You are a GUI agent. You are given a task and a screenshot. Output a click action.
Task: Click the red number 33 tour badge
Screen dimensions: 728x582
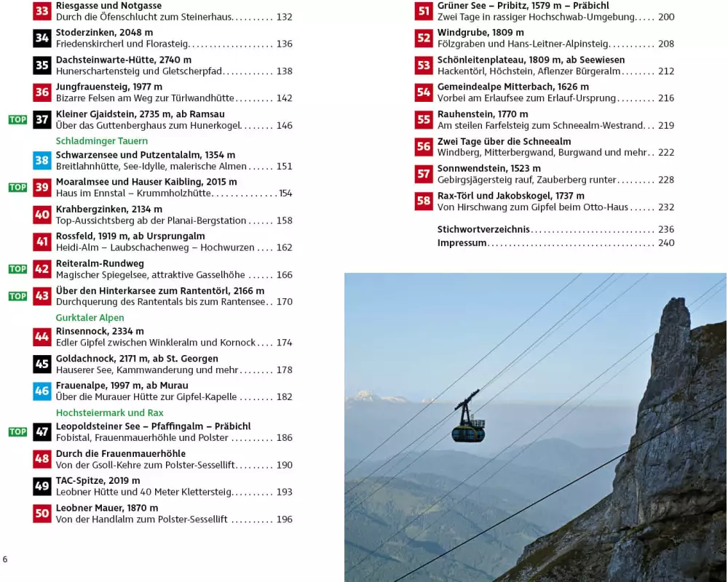pos(42,11)
